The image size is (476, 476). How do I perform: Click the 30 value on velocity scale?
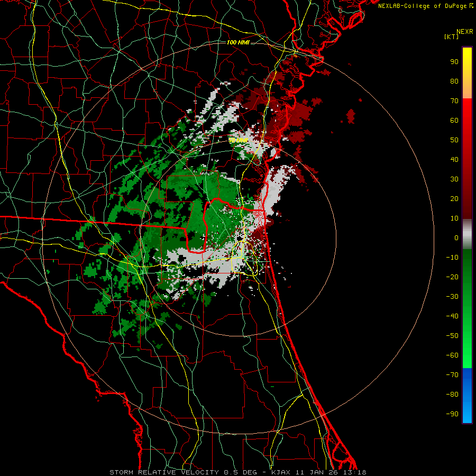454,179
